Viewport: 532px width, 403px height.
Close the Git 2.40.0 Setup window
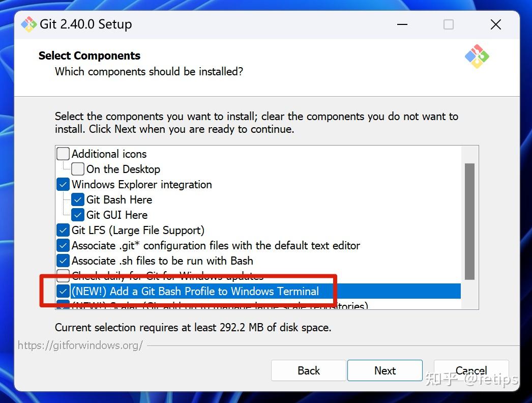coord(495,24)
